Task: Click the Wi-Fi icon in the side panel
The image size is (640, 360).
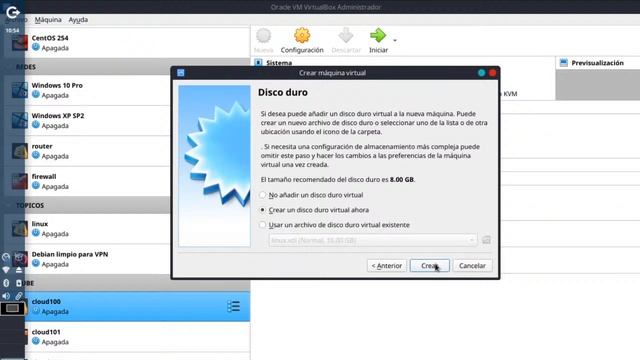Action: [x=6, y=270]
